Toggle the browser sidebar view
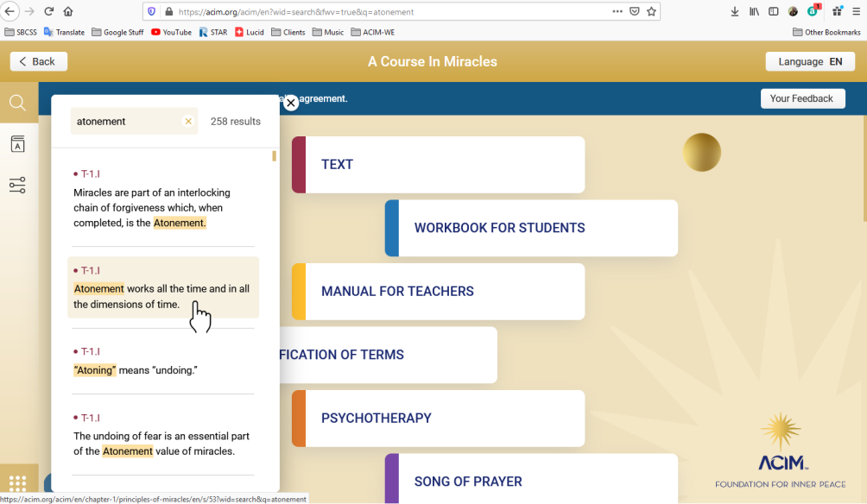 pos(774,11)
